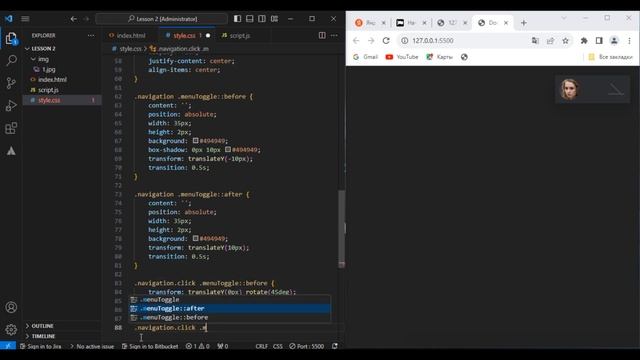
Task: Change the CSS language mode
Action: [x=278, y=346]
